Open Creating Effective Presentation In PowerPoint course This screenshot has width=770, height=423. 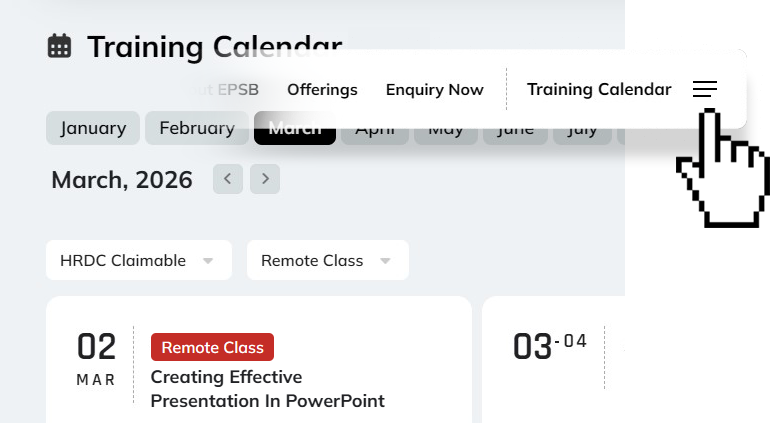click(267, 389)
